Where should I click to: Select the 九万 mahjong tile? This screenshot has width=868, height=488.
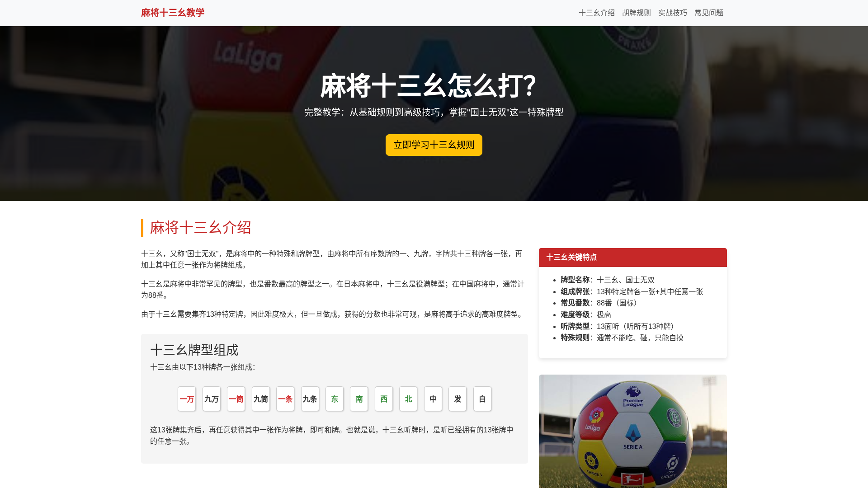pyautogui.click(x=212, y=399)
